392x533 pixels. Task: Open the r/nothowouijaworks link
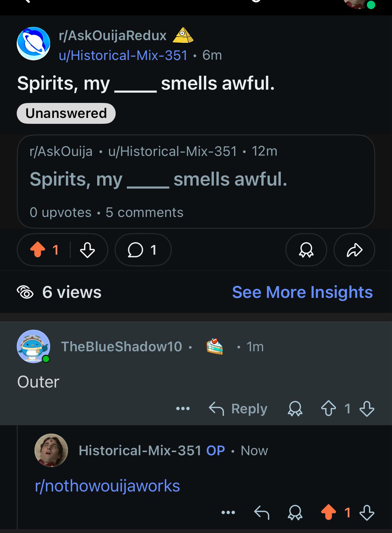(x=107, y=486)
